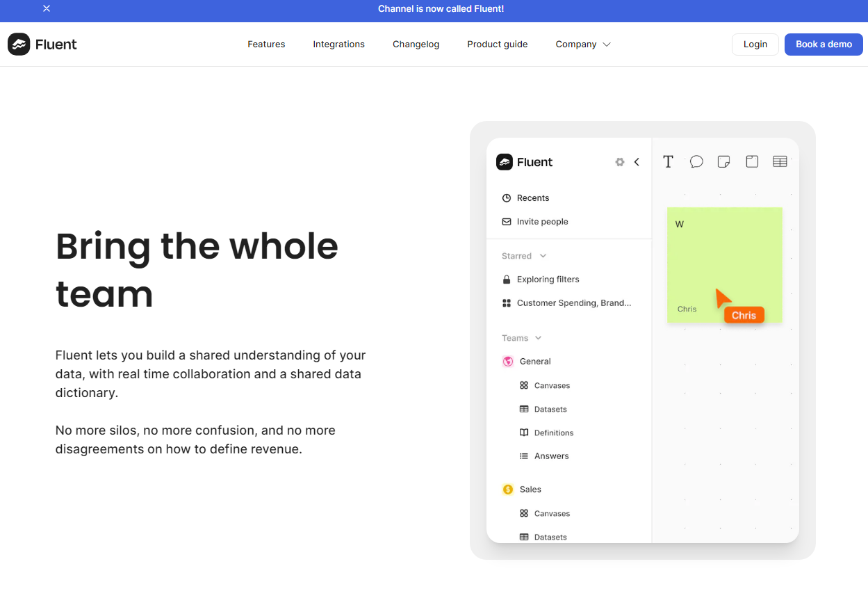Image resolution: width=868 pixels, height=589 pixels.
Task: Go to the Integrations page
Action: (338, 44)
